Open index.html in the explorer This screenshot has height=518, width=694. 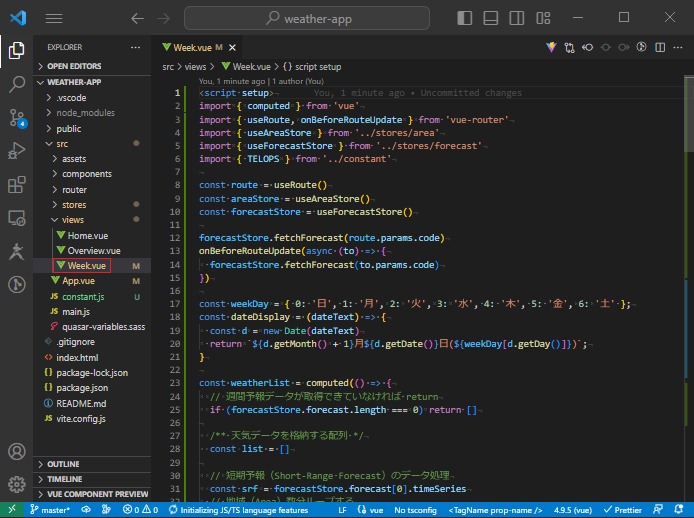tap(92, 358)
